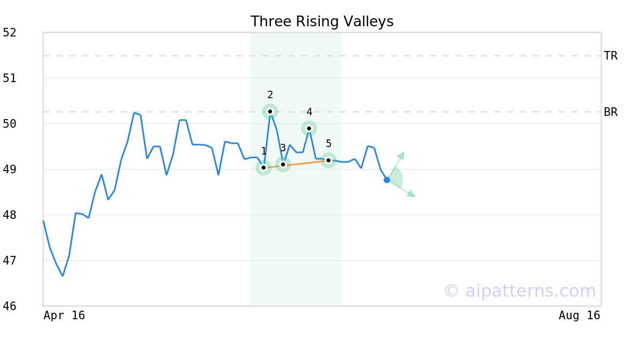
Task: Click the Apr 16 date label
Action: (x=64, y=315)
